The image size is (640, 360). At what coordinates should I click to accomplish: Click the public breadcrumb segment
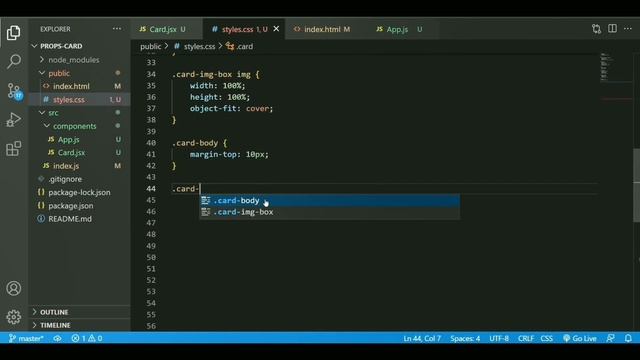[x=151, y=47]
